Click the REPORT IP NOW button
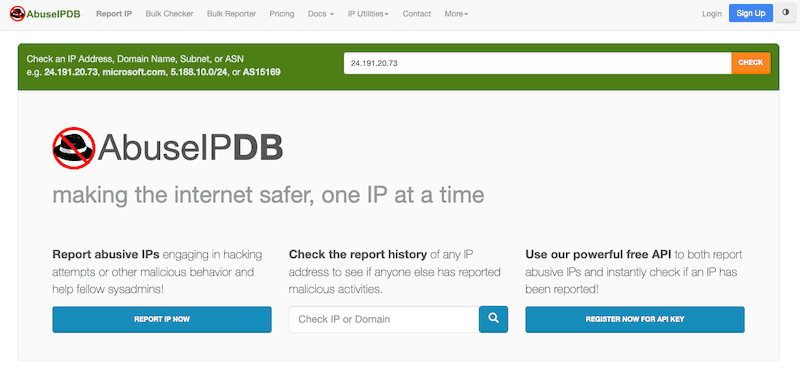800x370 pixels. click(162, 319)
